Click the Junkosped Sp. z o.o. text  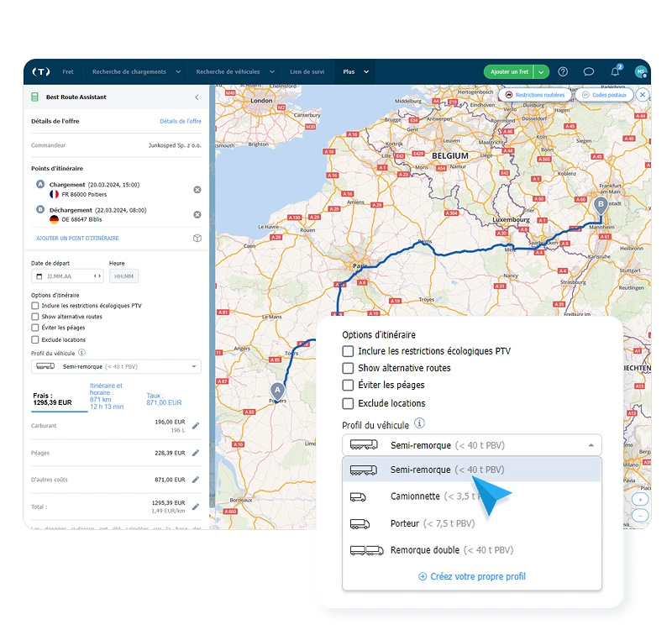point(175,145)
